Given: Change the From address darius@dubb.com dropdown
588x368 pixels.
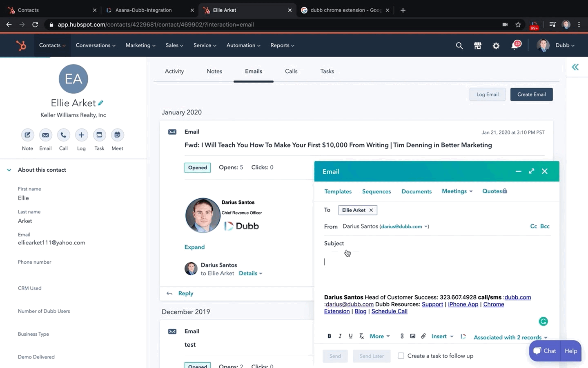Looking at the screenshot, I should 404,227.
